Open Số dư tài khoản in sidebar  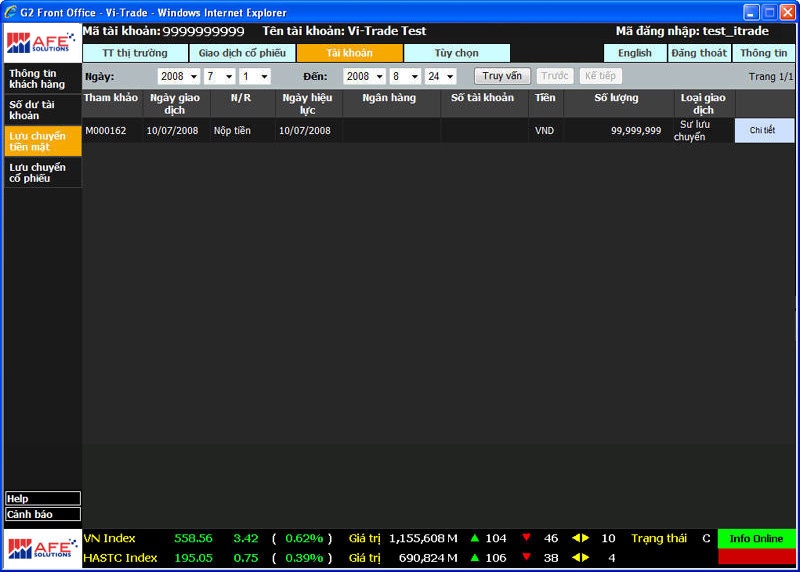point(42,110)
